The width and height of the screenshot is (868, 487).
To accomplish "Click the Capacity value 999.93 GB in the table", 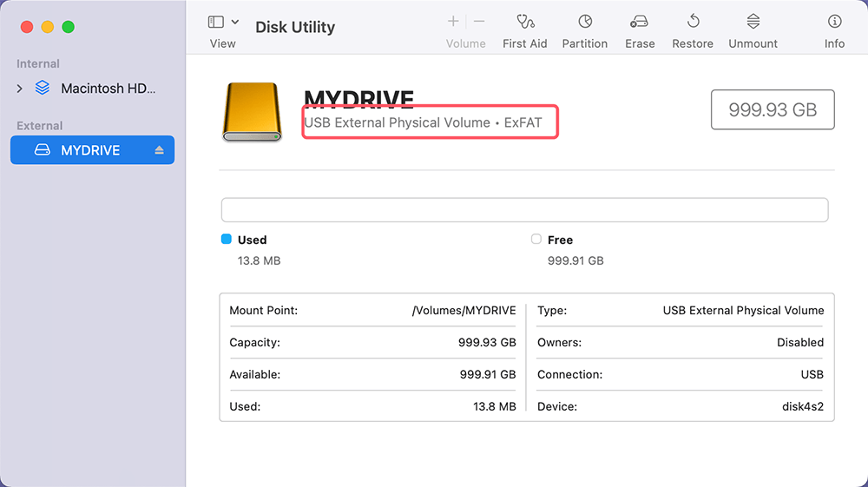I will point(487,343).
